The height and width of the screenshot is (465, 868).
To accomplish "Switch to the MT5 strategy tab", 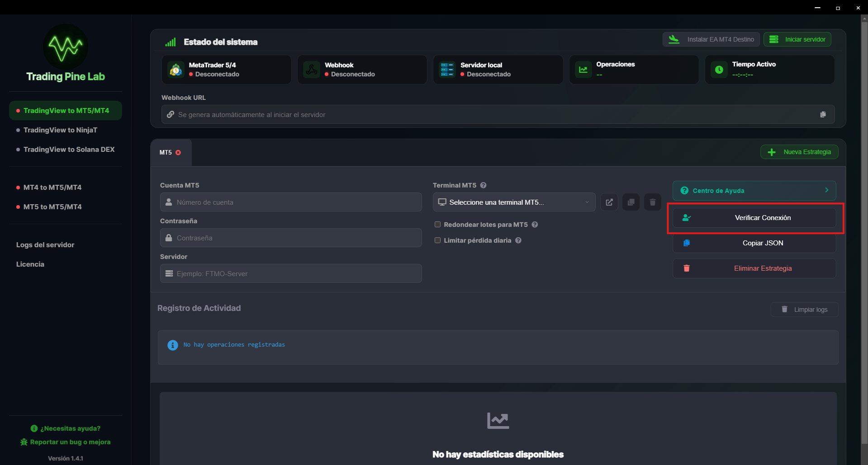I will coord(166,152).
